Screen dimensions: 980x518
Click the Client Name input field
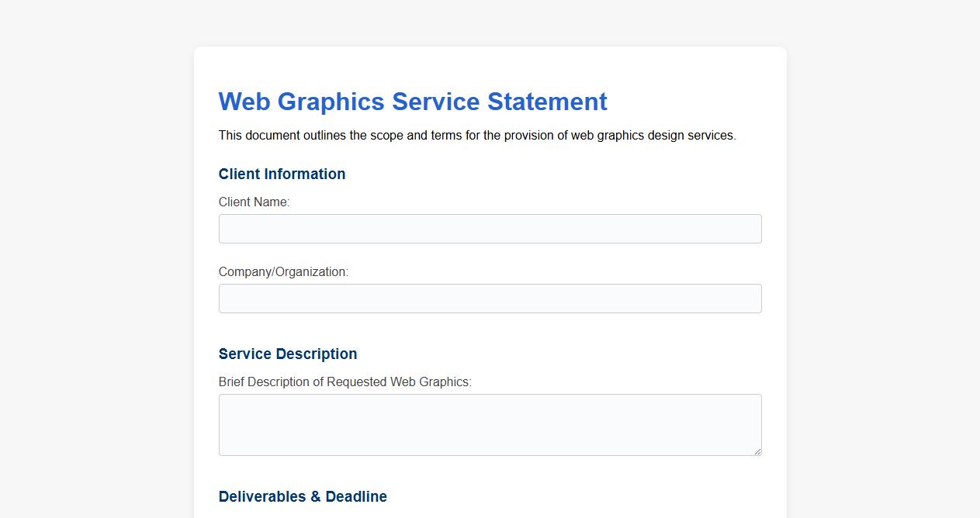point(490,229)
